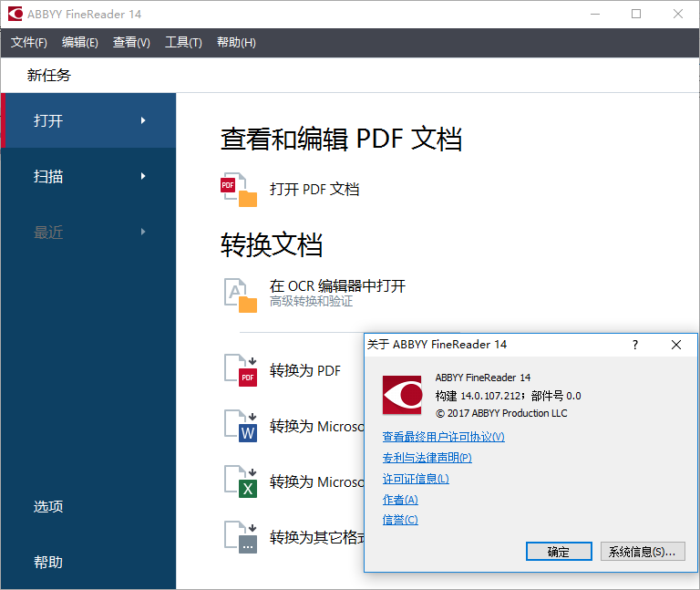This screenshot has height=590, width=700.
Task: Select 选项 in the sidebar
Action: tap(48, 506)
